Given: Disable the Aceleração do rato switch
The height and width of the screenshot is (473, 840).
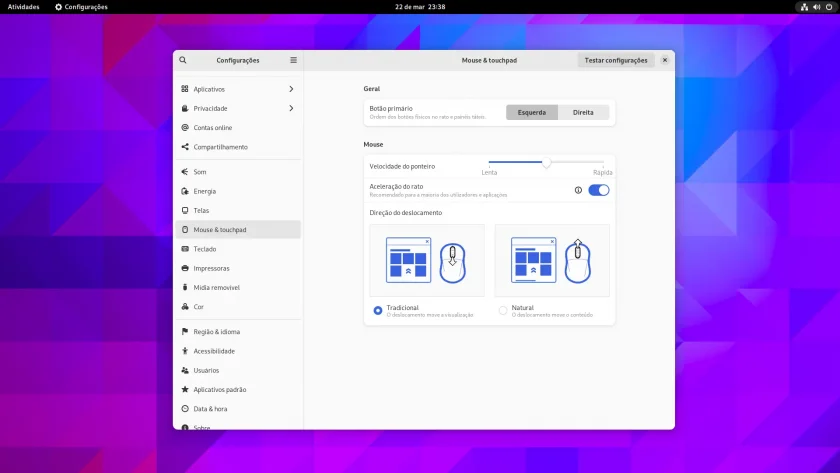Looking at the screenshot, I should click(x=598, y=190).
